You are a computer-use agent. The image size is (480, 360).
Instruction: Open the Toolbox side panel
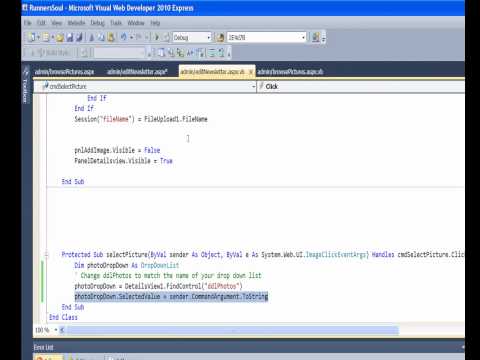(x=26, y=86)
